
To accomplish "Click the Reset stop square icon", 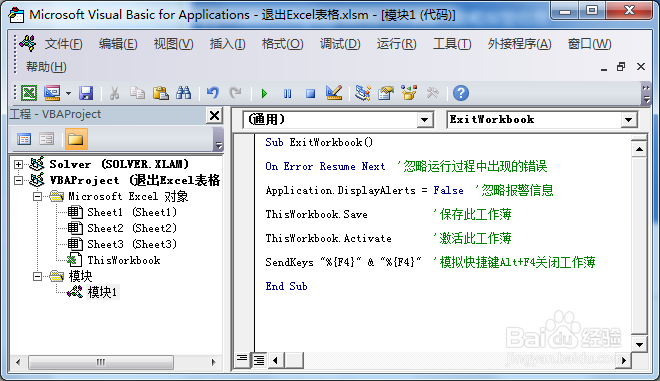I will [311, 93].
